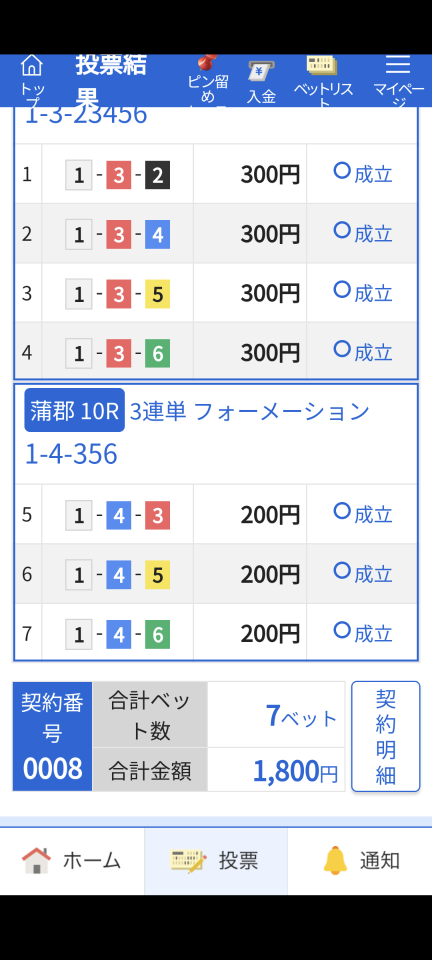Open the マイページ hamburger menu
The image size is (432, 960).
tap(398, 64)
